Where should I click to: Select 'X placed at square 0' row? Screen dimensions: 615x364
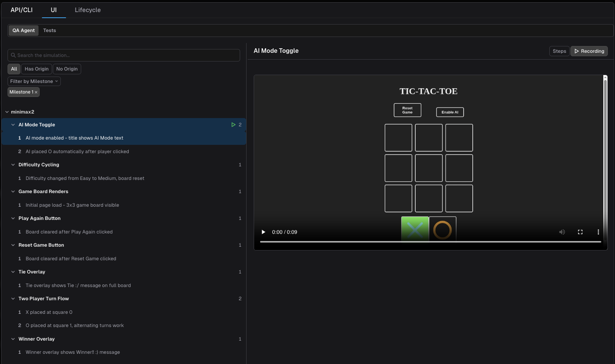[124, 312]
